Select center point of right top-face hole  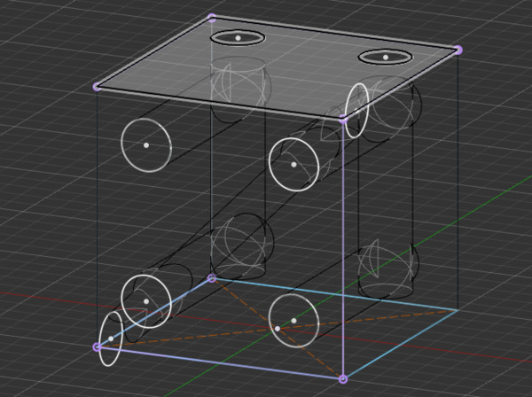tap(386, 58)
